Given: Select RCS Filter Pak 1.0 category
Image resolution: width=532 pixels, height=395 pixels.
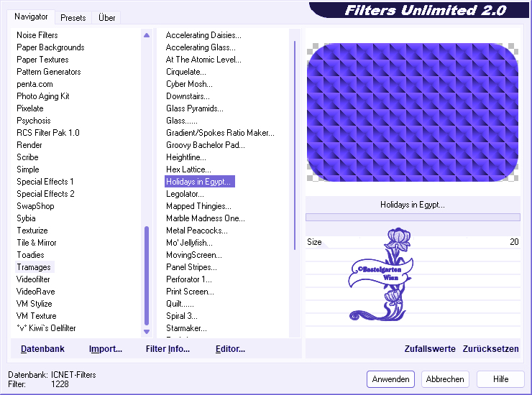Looking at the screenshot, I should (48, 133).
